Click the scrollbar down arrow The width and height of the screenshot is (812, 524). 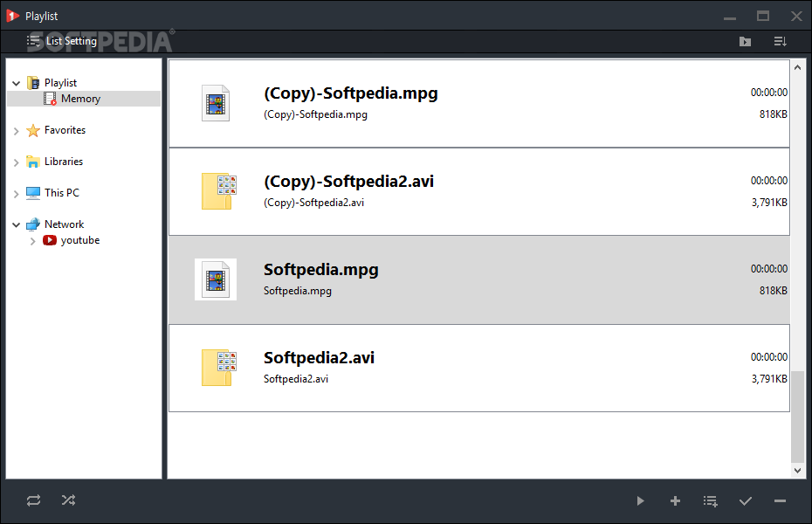797,471
